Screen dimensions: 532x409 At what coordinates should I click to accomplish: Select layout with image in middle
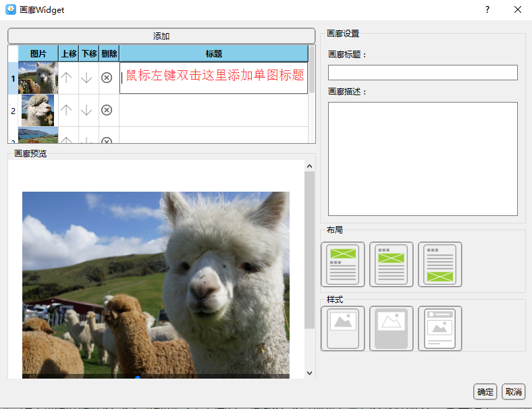pyautogui.click(x=392, y=264)
